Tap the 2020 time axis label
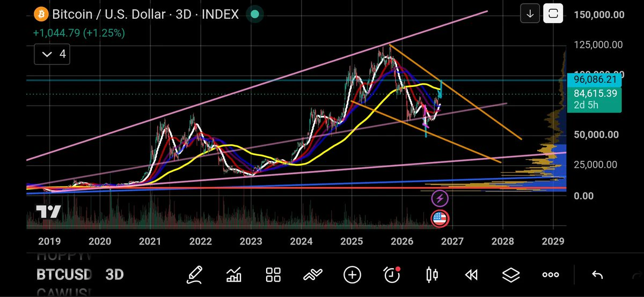Image resolution: width=644 pixels, height=297 pixels. coord(99,242)
